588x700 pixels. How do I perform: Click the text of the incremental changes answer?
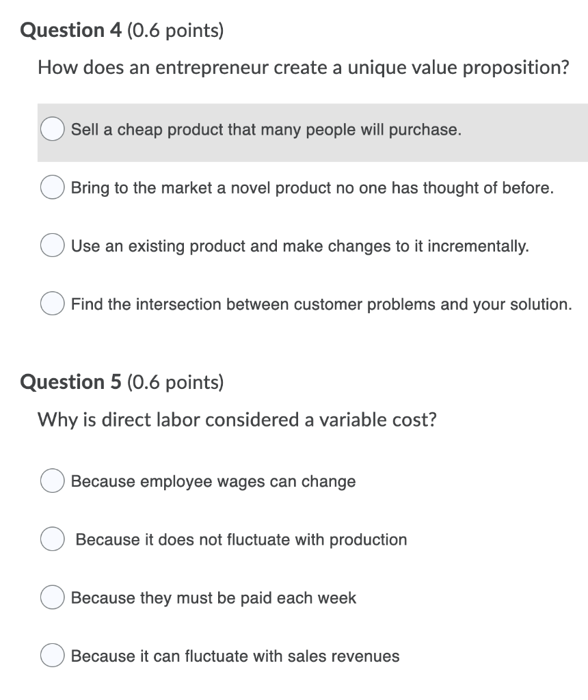[x=298, y=245]
